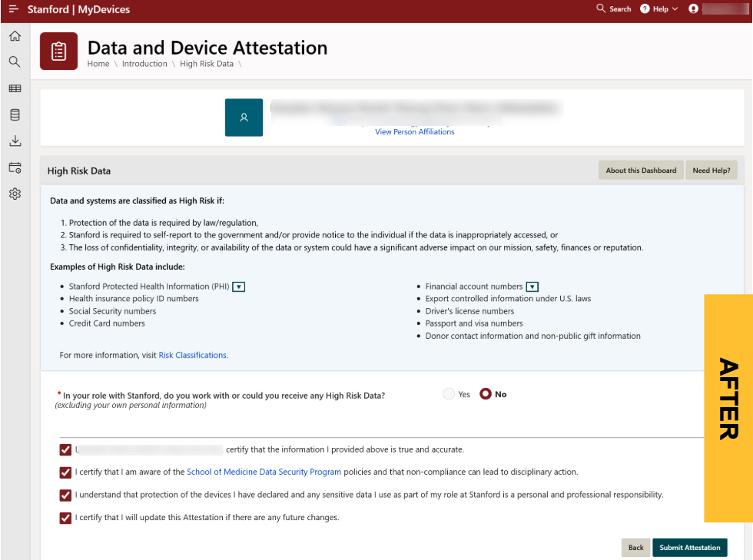Viewport: 753px width, 560px height.
Task: Toggle the Data Security Program awareness checkbox
Action: pos(65,472)
